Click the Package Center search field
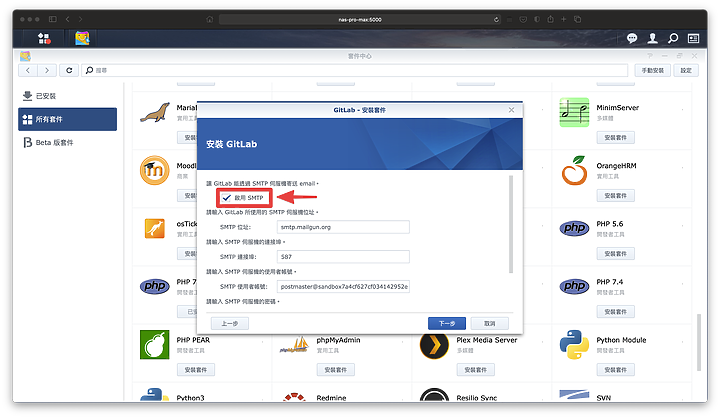The height and width of the screenshot is (418, 720). 354,70
